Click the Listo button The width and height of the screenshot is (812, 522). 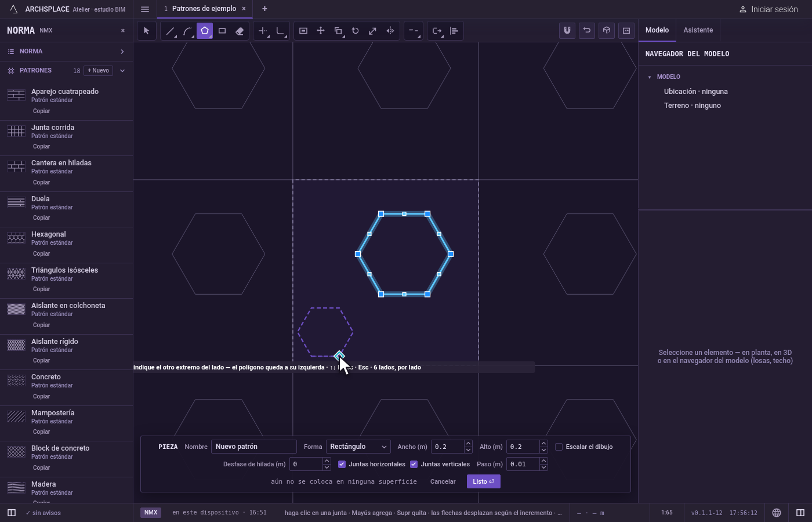point(484,481)
